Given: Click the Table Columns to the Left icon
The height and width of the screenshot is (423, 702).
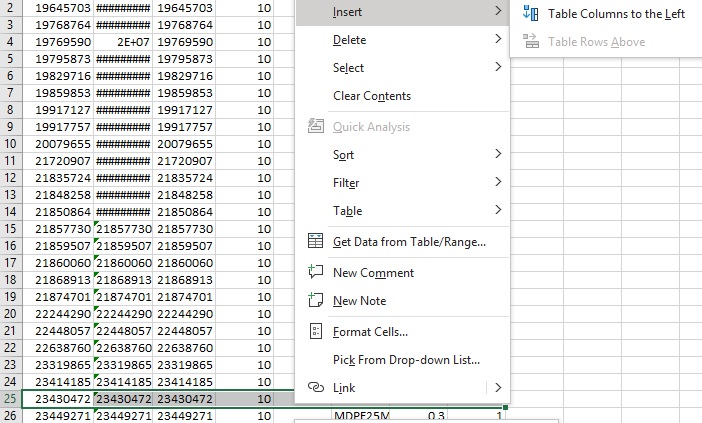Looking at the screenshot, I should 531,13.
